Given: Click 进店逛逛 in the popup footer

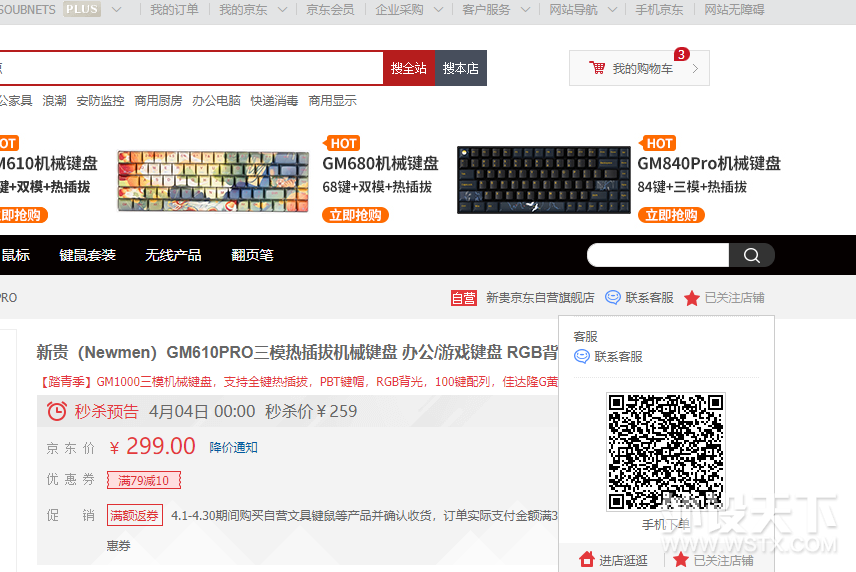Looking at the screenshot, I should (623, 561).
